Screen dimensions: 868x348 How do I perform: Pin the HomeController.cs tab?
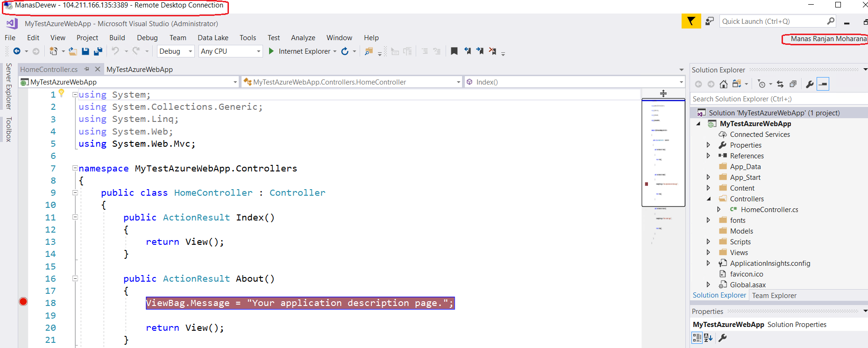point(86,69)
